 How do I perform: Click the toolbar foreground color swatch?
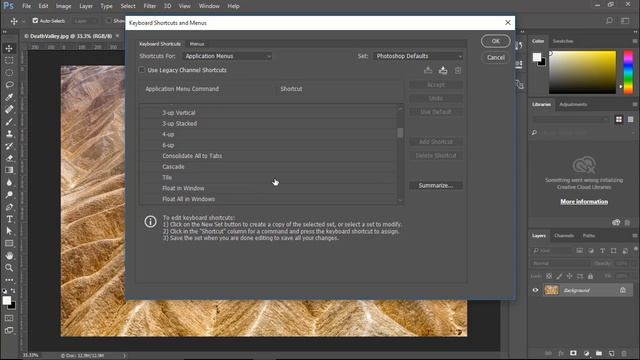click(x=7, y=301)
